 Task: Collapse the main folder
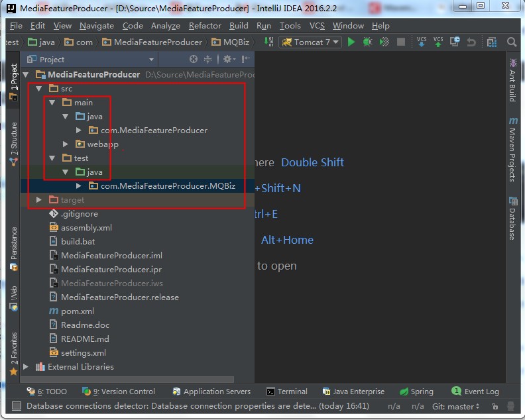pyautogui.click(x=52, y=103)
